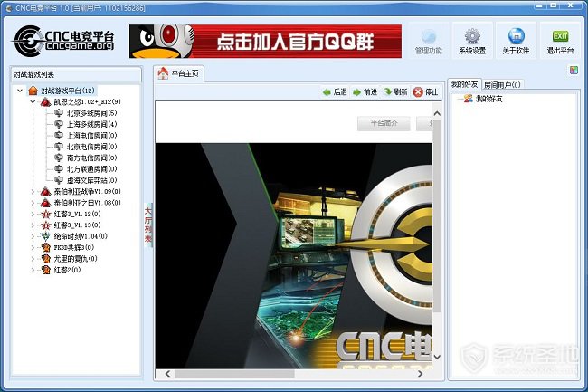The width and height of the screenshot is (588, 392).
Task: Select 北方联通房间(0) room text
Action: tap(92, 169)
